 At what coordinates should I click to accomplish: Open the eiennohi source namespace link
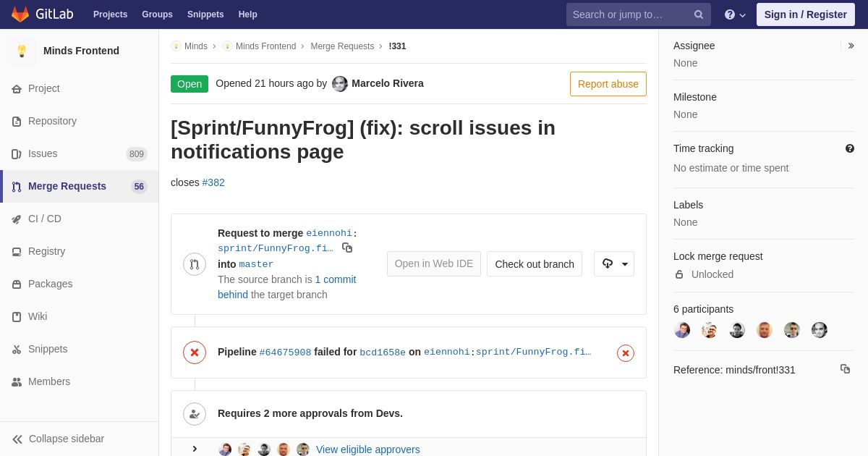pyautogui.click(x=329, y=233)
